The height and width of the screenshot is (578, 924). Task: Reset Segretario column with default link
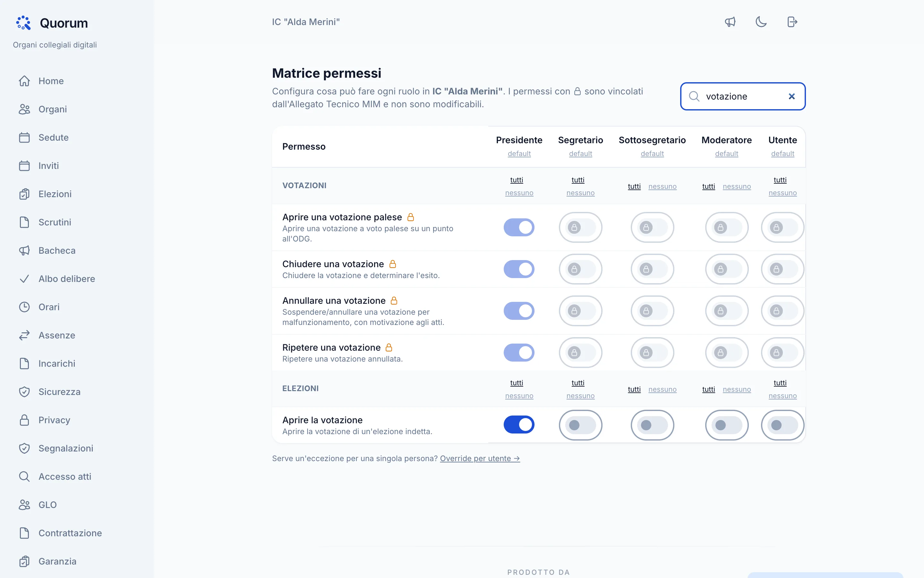(580, 154)
